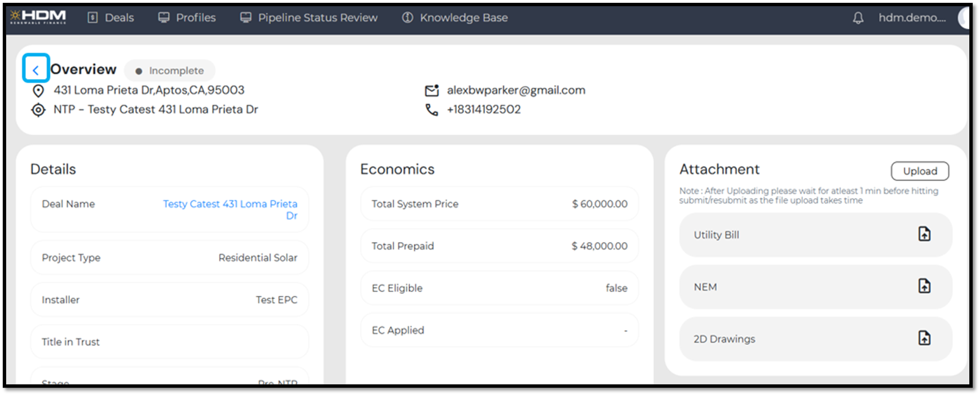Go to Pipeline Status Review

tap(309, 17)
